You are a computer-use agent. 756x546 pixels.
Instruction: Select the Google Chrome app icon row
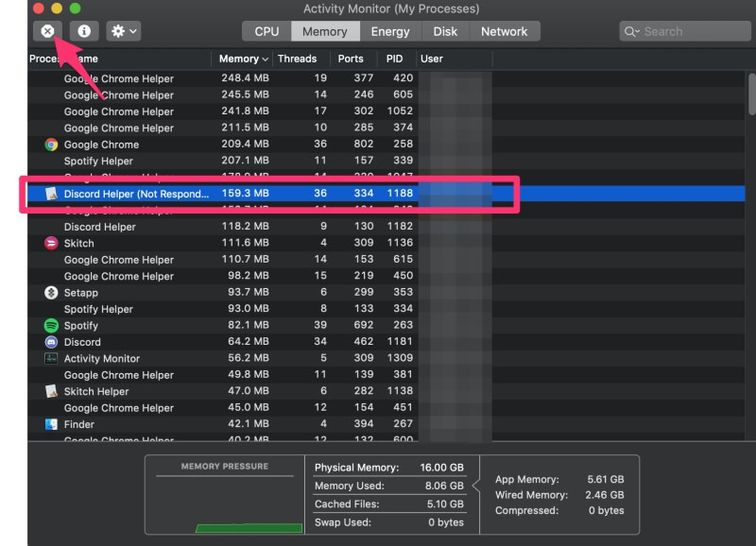click(51, 145)
